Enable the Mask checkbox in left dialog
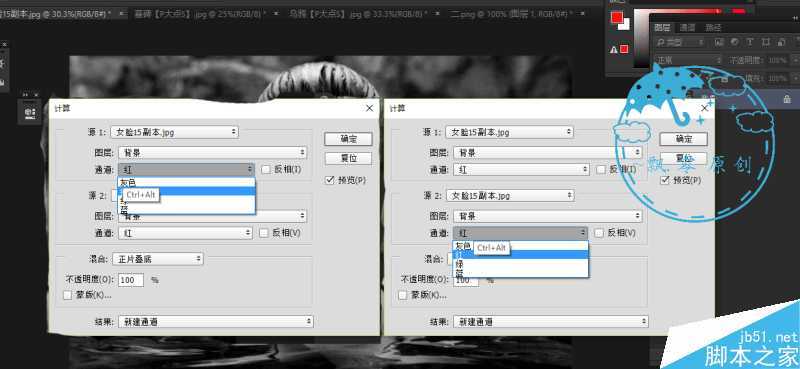The image size is (800, 369). pyautogui.click(x=67, y=295)
